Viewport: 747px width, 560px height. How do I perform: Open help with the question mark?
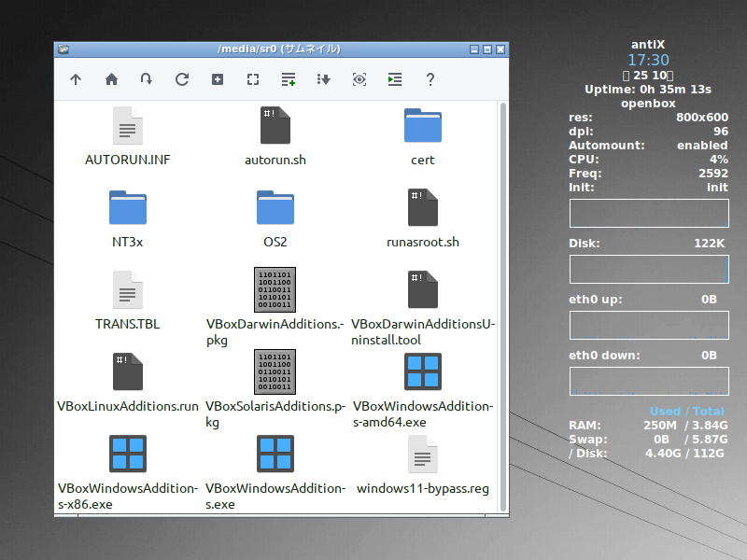pyautogui.click(x=430, y=79)
